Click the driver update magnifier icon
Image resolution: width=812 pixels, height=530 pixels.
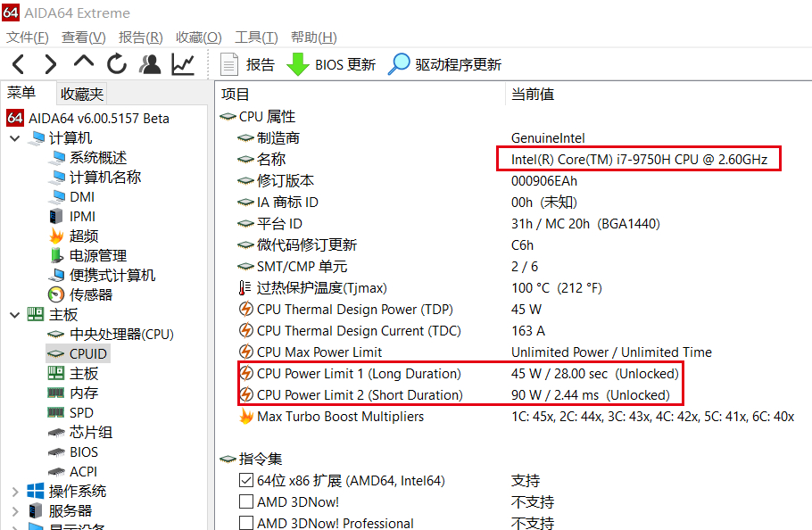pyautogui.click(x=399, y=64)
